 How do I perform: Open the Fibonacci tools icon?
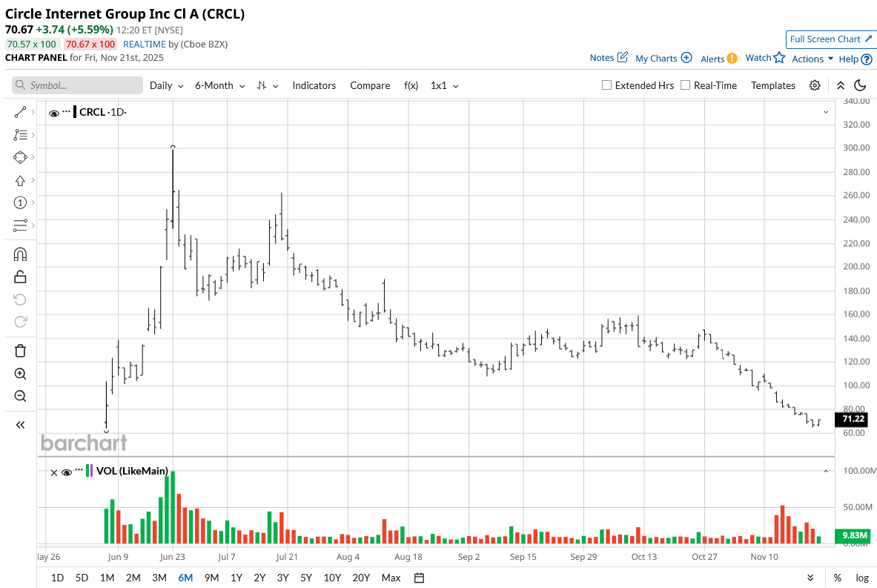point(20,135)
